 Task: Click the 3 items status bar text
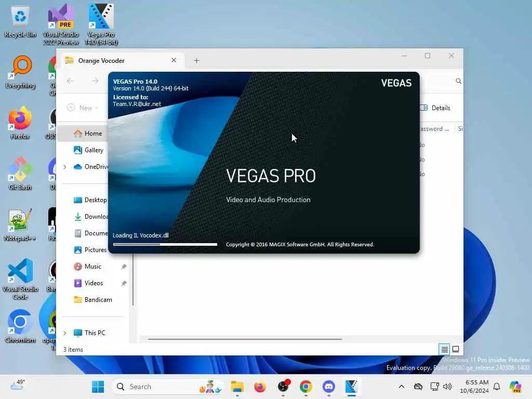[73, 350]
